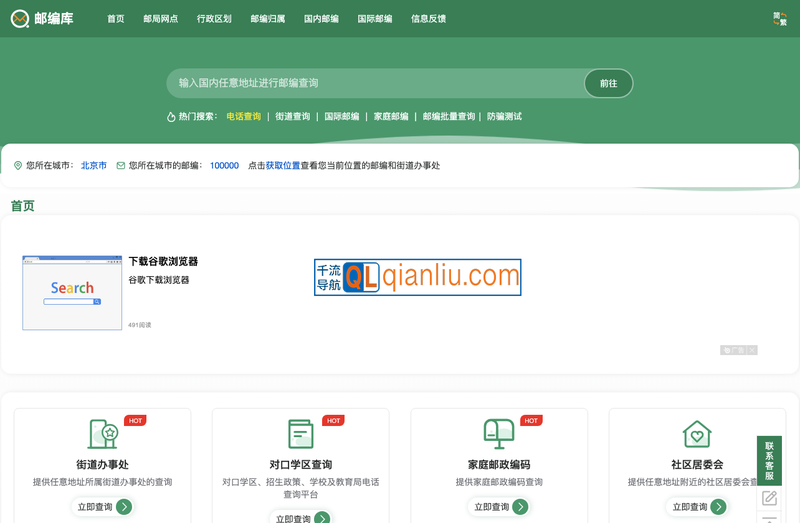Open 行政区划 menu item
This screenshot has height=523, width=800.
click(x=214, y=19)
